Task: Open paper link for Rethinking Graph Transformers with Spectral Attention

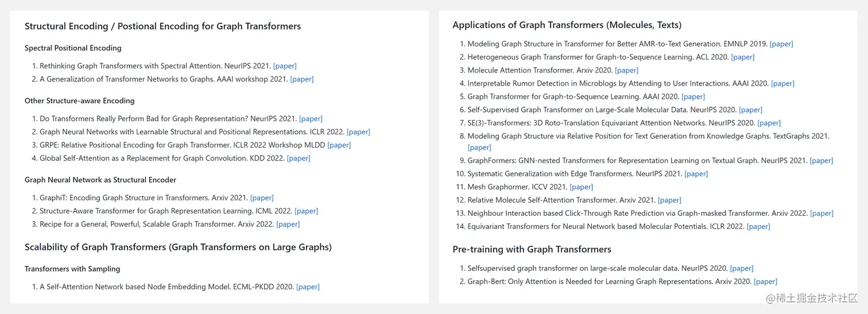Action: (x=285, y=66)
